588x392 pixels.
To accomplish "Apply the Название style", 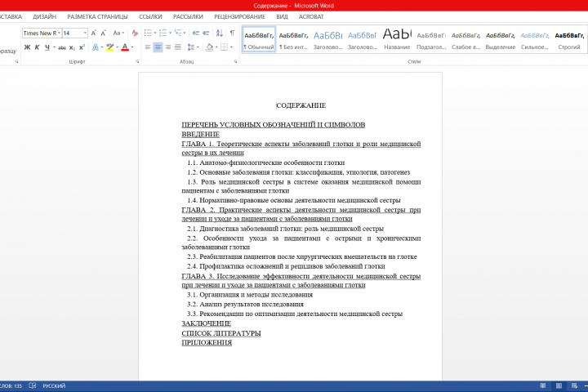I will (397, 40).
